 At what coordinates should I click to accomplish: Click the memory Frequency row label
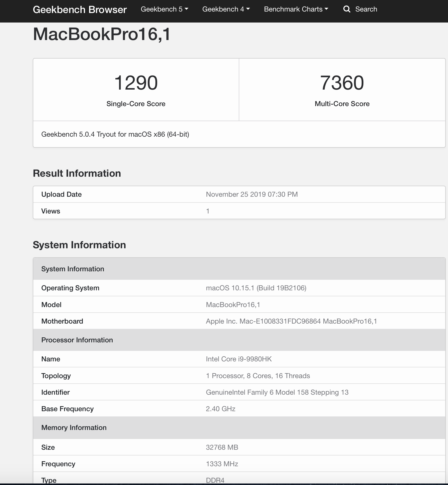(58, 464)
